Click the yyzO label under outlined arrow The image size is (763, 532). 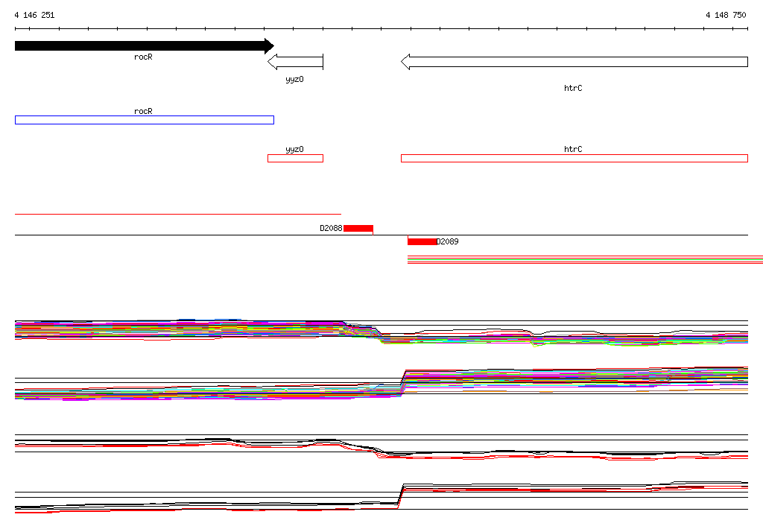294,79
